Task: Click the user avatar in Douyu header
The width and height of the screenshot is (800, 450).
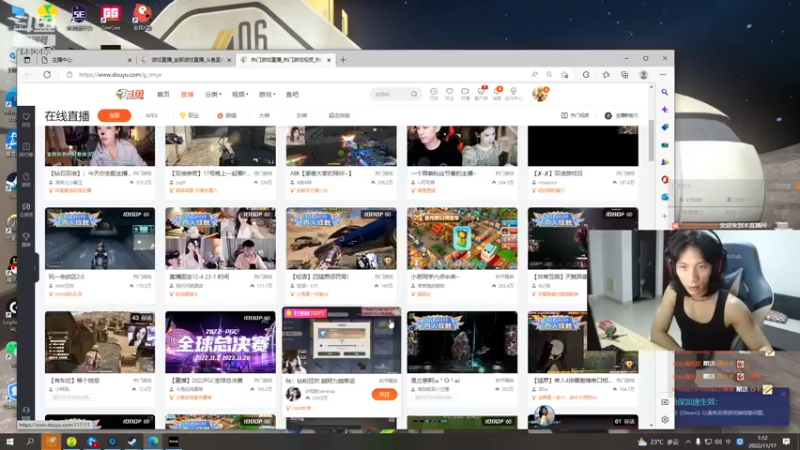Action: click(x=539, y=94)
